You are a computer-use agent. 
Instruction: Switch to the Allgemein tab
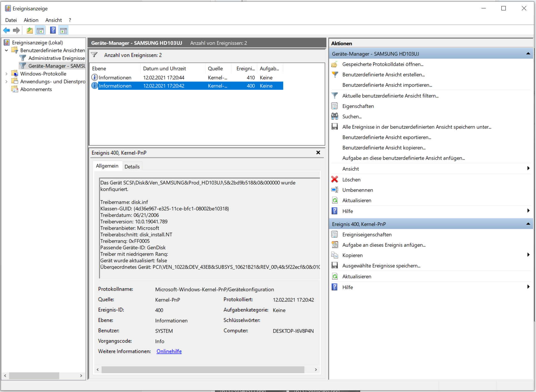pyautogui.click(x=107, y=166)
